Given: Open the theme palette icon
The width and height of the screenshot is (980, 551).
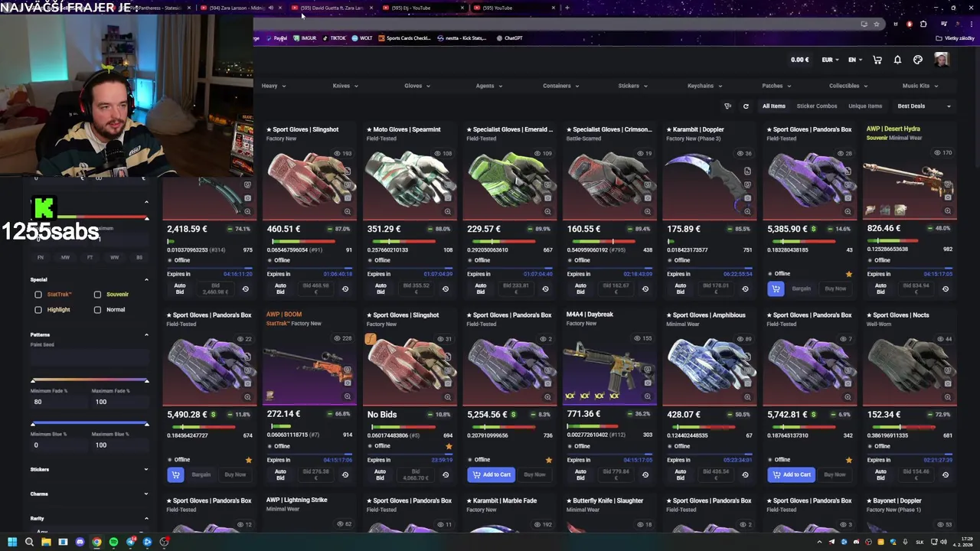Looking at the screenshot, I should (918, 60).
